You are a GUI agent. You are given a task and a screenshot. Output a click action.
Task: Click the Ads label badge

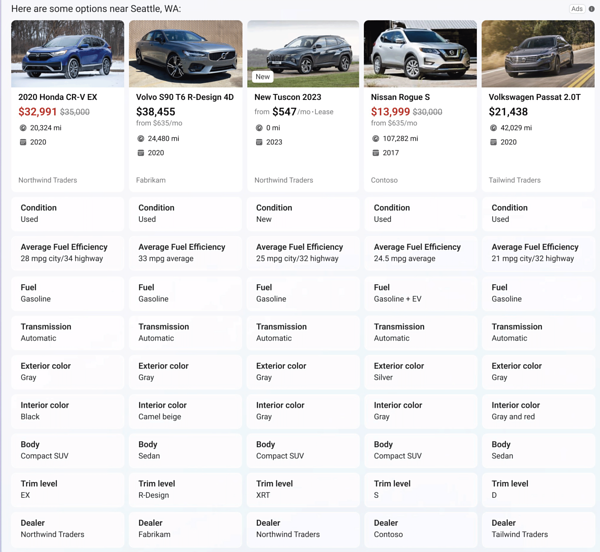577,9
